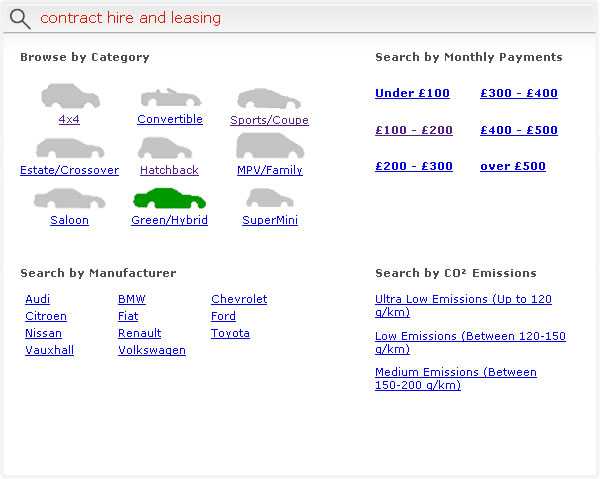Select BMW manufacturer link
600x479 pixels.
[x=132, y=299]
